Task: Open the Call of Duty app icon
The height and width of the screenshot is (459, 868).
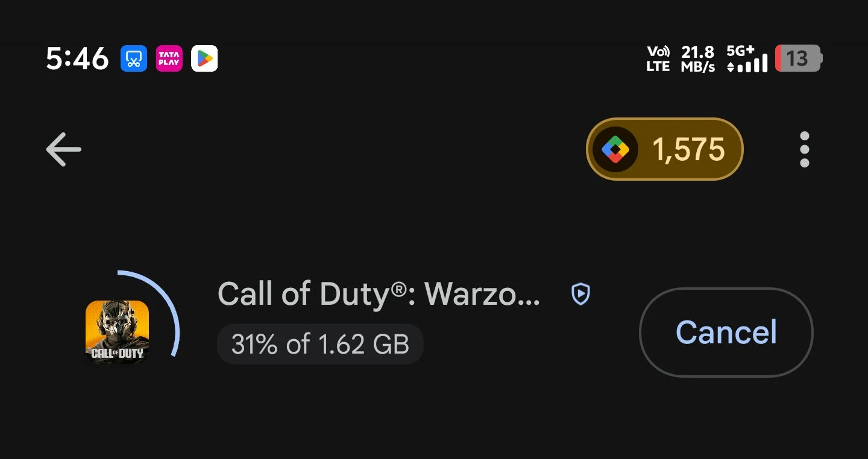Action: coord(117,331)
